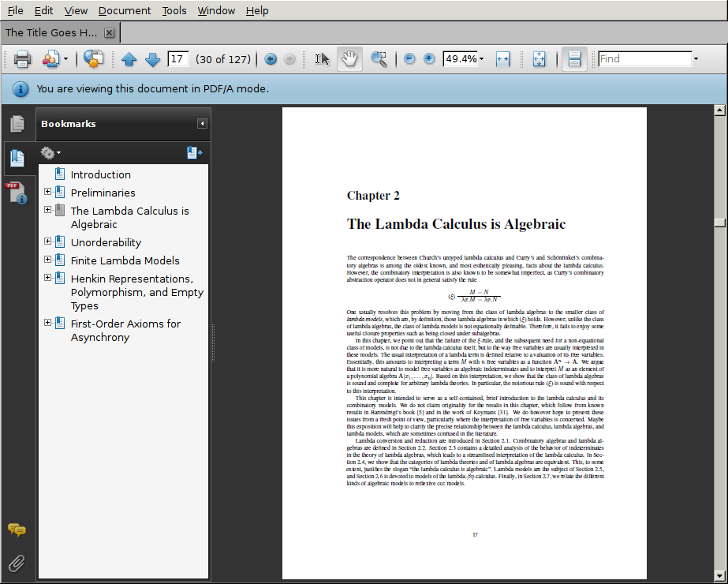Screen dimensions: 728x584
Task: Click the Zoom In plus button
Action: 429,59
